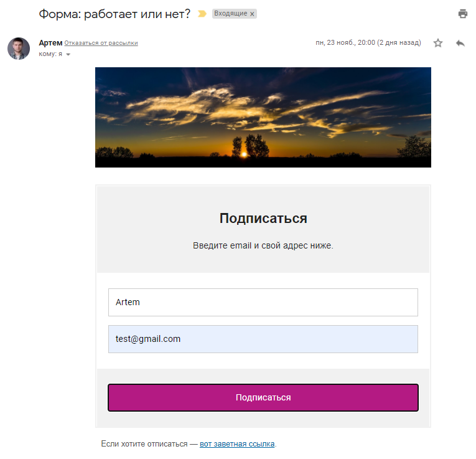Reply using the arrow icon
The height and width of the screenshot is (459, 476).
coord(460,43)
